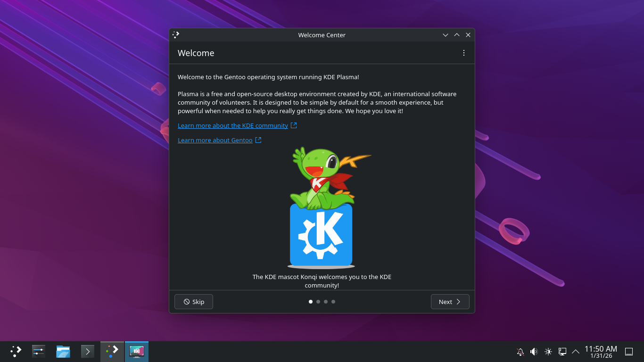The image size is (644, 362).
Task: Expand the hidden system tray icons arrow
Action: [576, 352]
